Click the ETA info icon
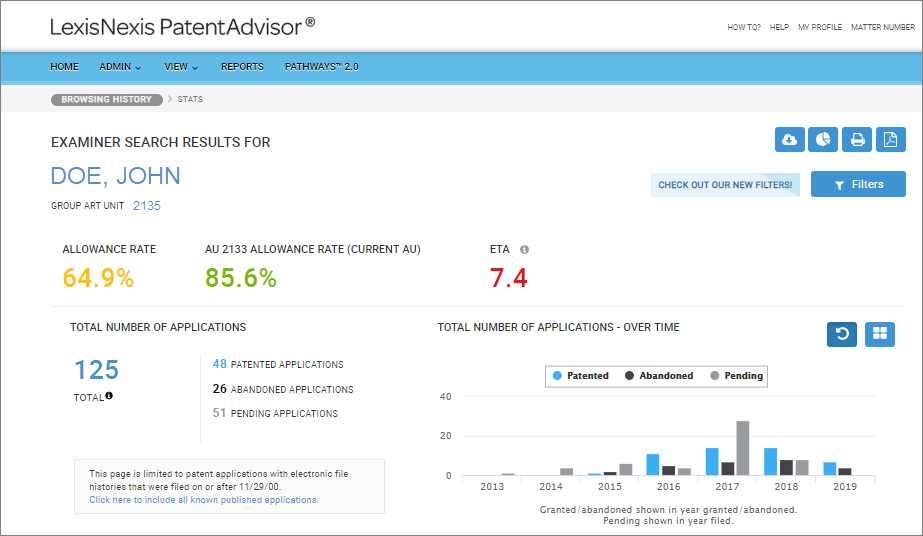Image resolution: width=923 pixels, height=536 pixels. point(524,249)
